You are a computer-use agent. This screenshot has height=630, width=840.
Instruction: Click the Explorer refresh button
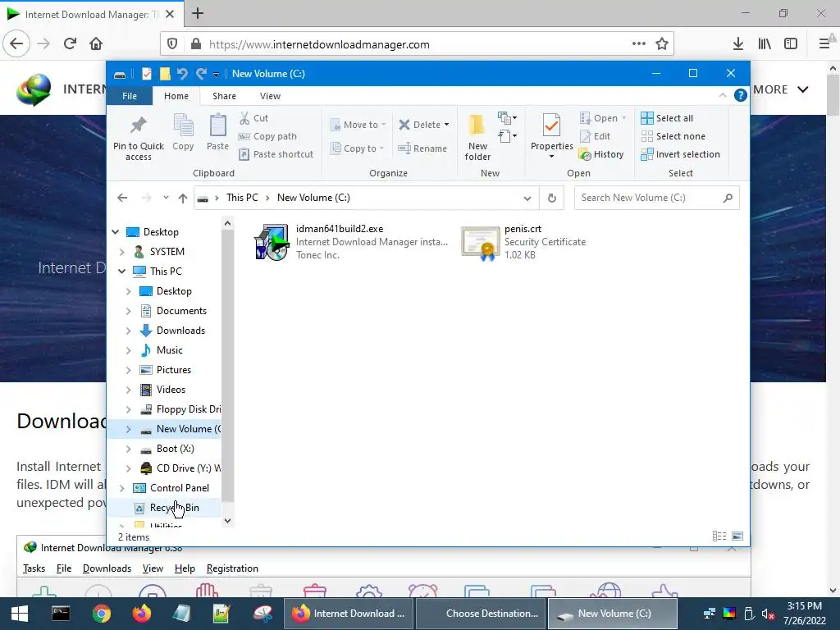click(552, 199)
